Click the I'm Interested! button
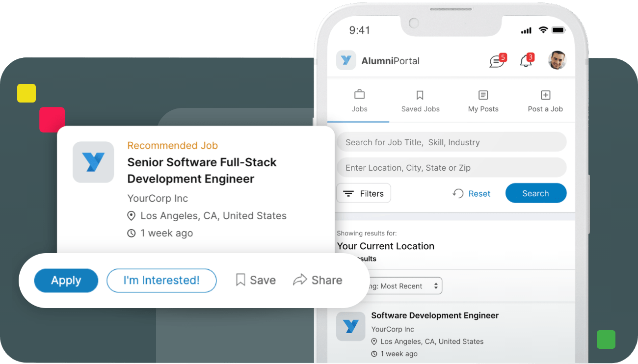Viewport: 638px width, 364px height. [x=161, y=281]
